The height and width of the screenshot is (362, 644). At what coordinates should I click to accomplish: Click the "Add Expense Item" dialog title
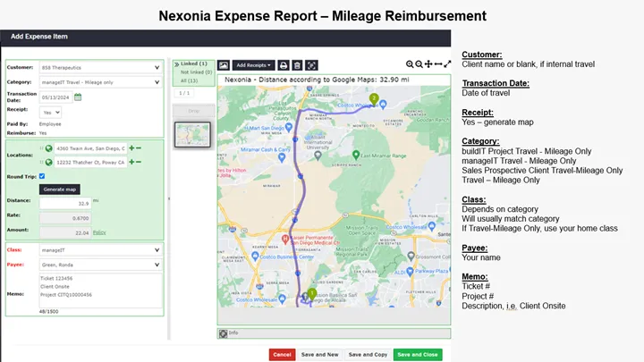pos(39,37)
